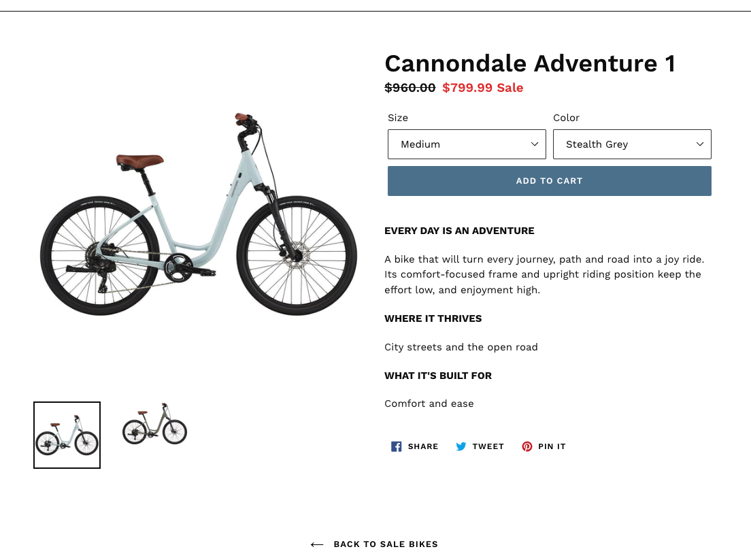The image size is (751, 560).
Task: Select the light blue bike thumbnail
Action: (x=67, y=435)
